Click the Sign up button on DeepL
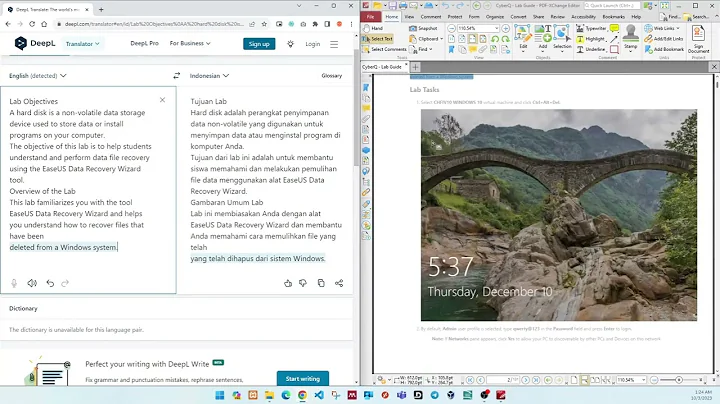 259,44
